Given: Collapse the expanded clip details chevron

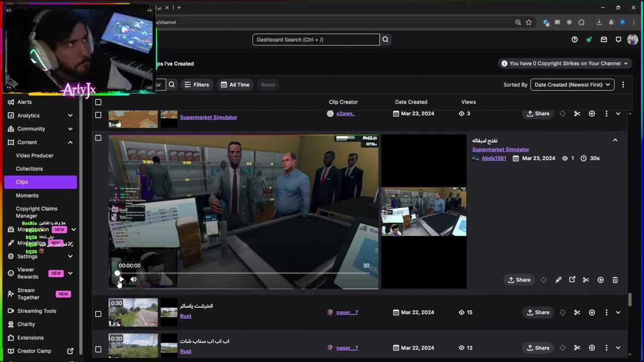Looking at the screenshot, I should [615, 140].
